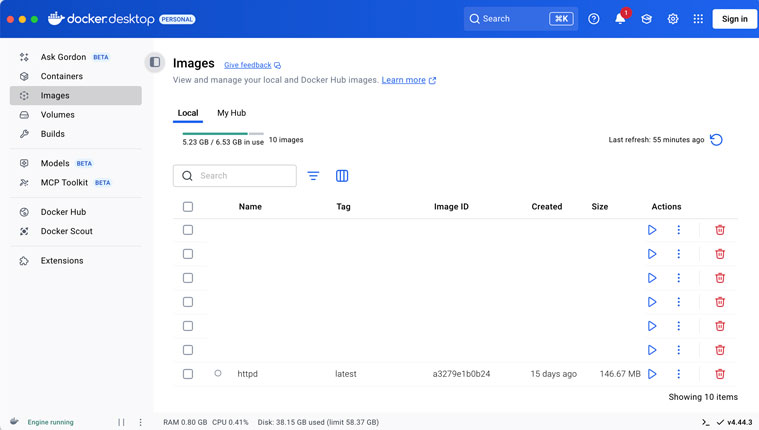This screenshot has width=759, height=430.
Task: Click the Docker Scout sidebar icon
Action: pos(24,231)
